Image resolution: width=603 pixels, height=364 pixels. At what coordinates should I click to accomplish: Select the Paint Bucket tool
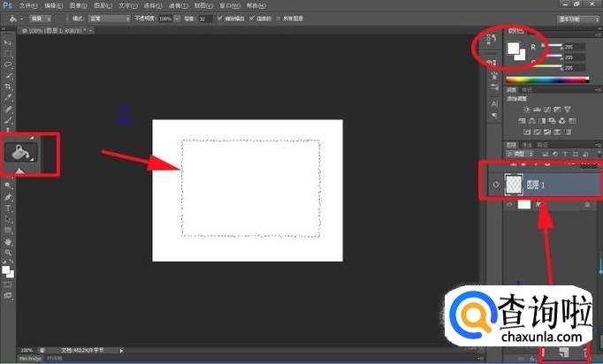(20, 153)
